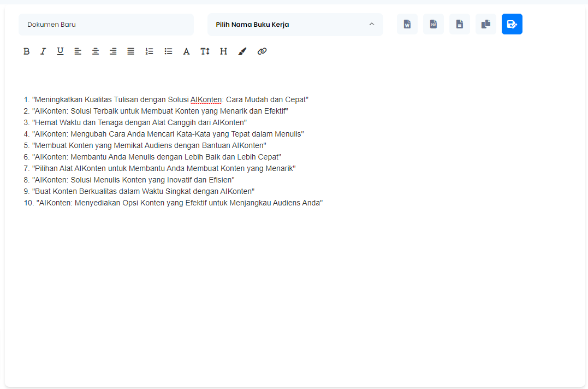The width and height of the screenshot is (588, 389).
Task: Insert an unordered bullet list
Action: pyautogui.click(x=168, y=51)
